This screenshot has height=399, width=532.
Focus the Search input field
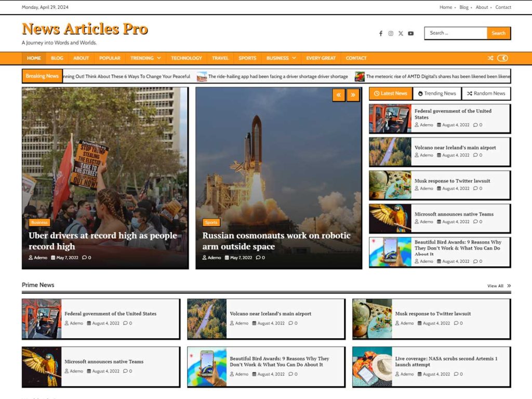coord(456,33)
